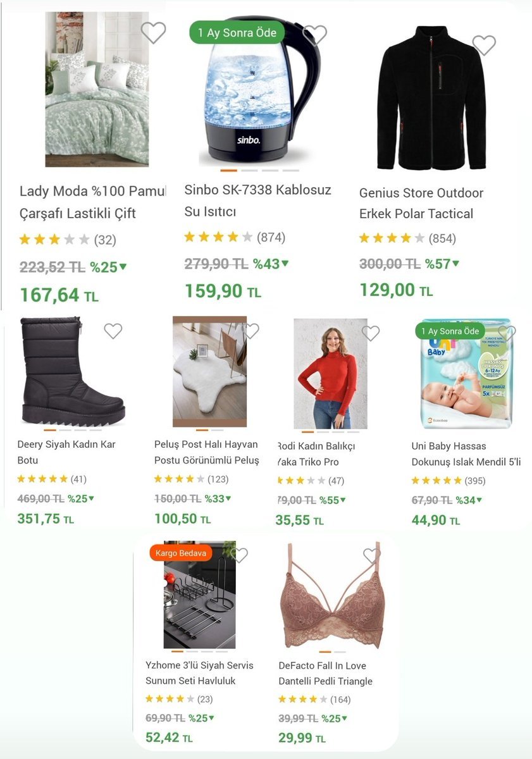Viewport: 532px width, 759px height.
Task: Tap the 'Kargo Bedava' badge
Action: [181, 552]
